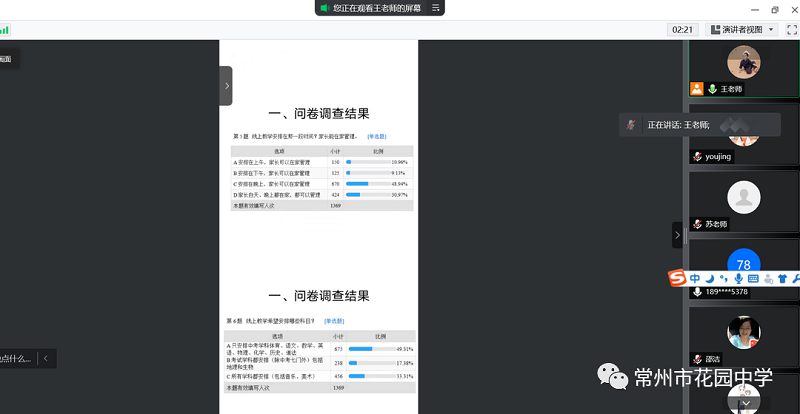
Task: Click 苏老师's muted microphone icon
Action: coord(697,224)
